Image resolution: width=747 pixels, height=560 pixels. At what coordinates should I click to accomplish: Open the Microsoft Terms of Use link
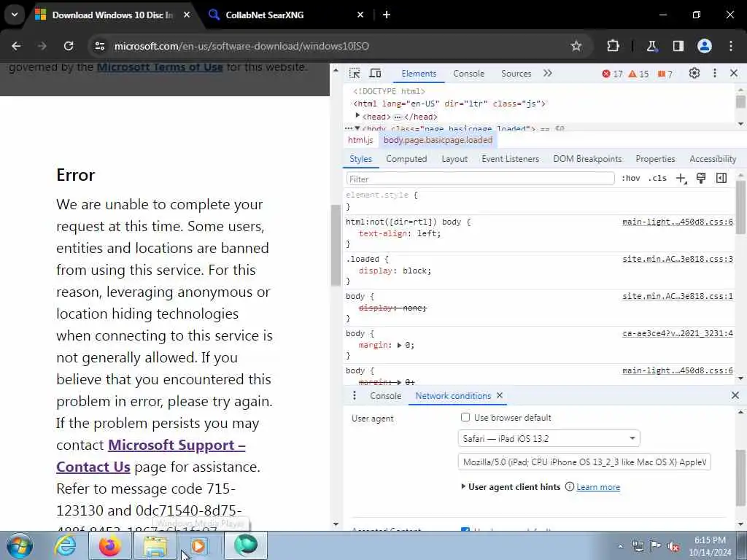click(x=160, y=66)
